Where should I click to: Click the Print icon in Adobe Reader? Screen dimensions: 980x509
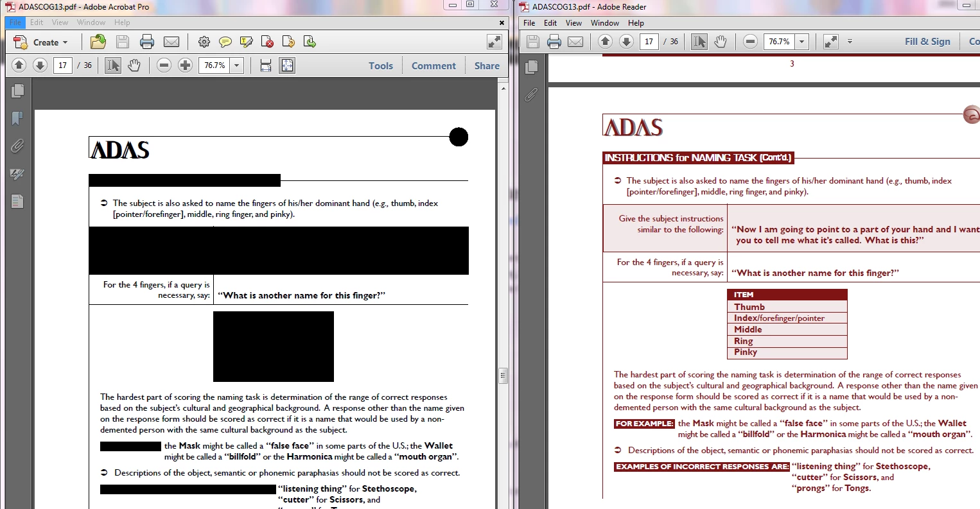coord(554,42)
